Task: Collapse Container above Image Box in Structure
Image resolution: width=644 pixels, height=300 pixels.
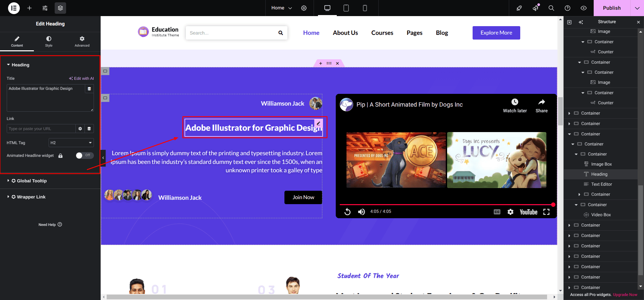Action: 576,154
